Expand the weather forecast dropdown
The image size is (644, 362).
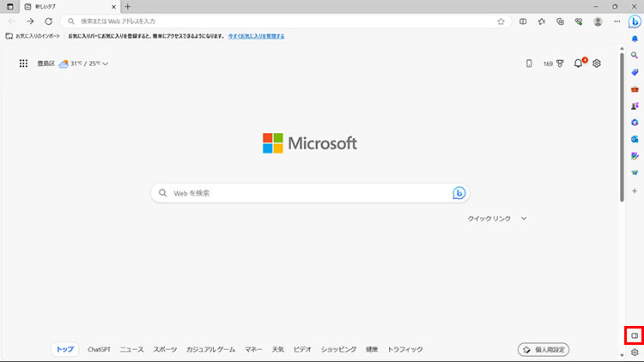click(105, 63)
